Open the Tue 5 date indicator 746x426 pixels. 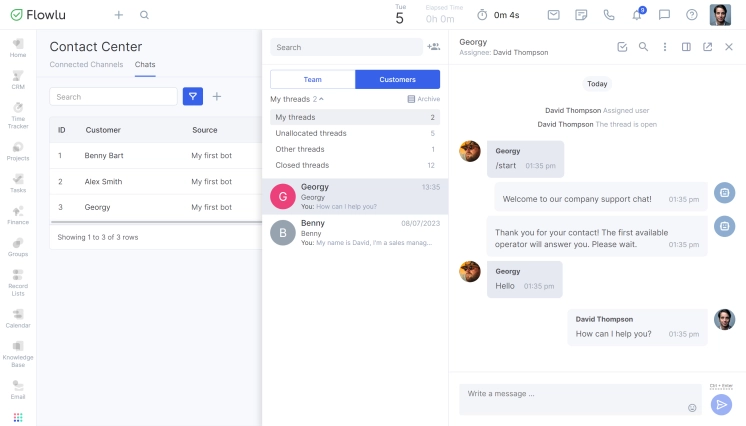[x=400, y=15]
